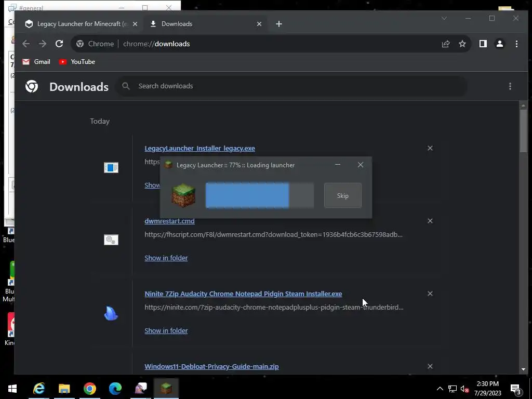
Task: Click the Minecraft grass block icon in launcher
Action: tap(183, 195)
